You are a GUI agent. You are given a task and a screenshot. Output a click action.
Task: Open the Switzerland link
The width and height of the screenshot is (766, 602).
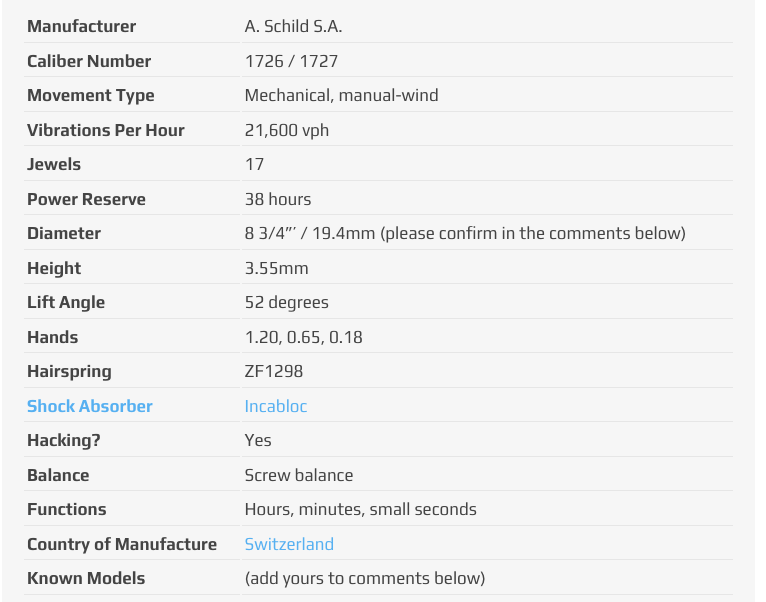tap(289, 544)
